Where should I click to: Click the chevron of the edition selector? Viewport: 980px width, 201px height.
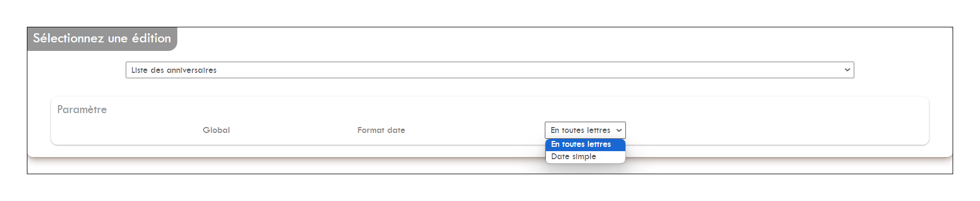pyautogui.click(x=847, y=70)
